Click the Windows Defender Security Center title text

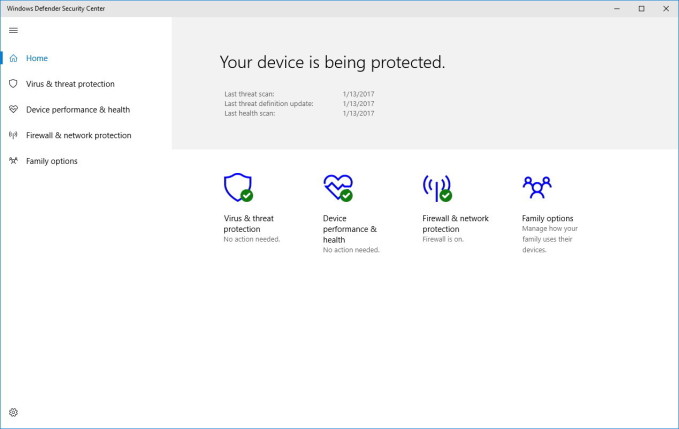click(56, 8)
